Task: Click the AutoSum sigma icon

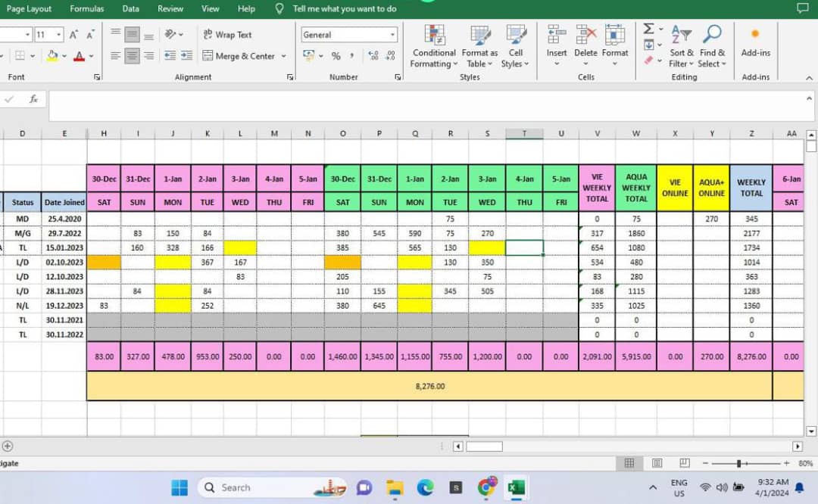Action: coord(648,29)
